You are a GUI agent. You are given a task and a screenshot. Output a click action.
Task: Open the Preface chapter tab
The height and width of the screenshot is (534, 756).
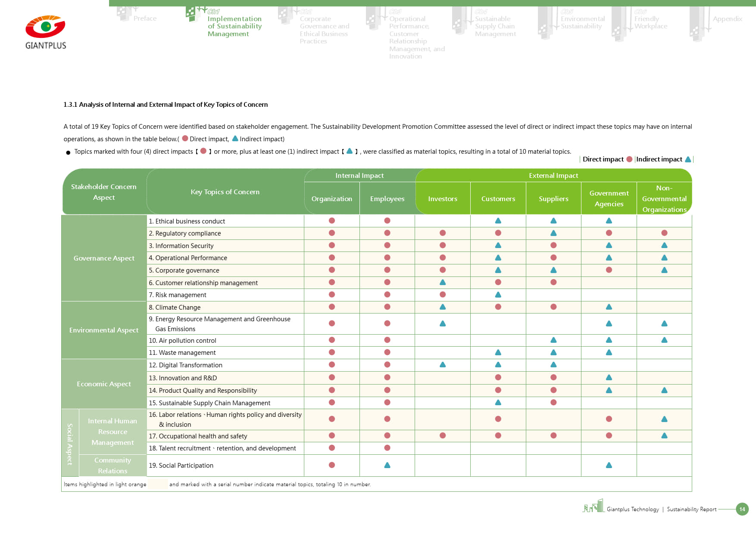point(145,19)
